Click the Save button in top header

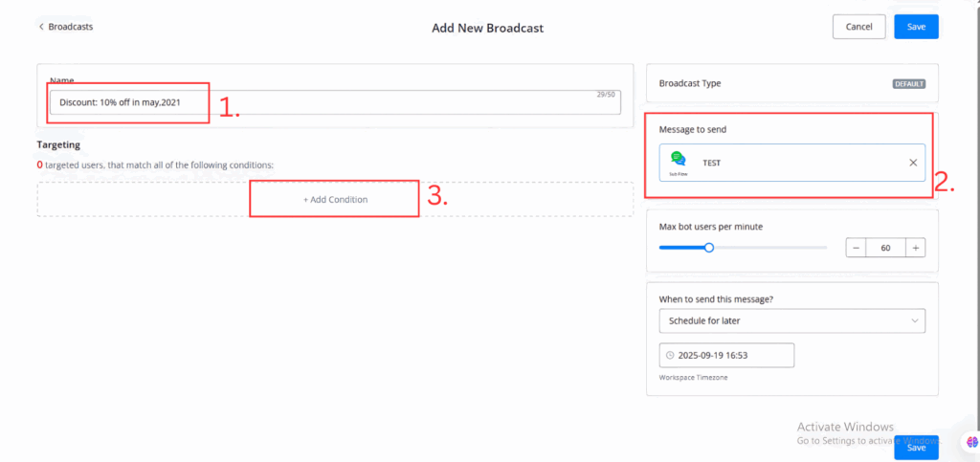(916, 27)
